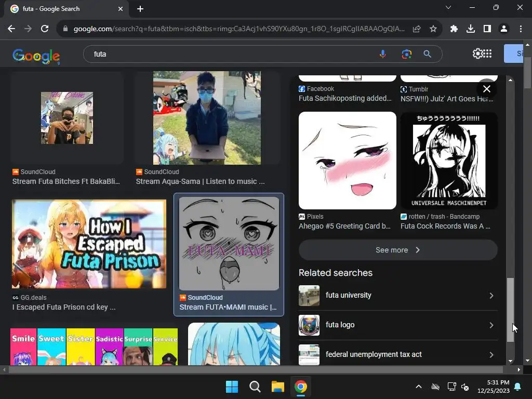This screenshot has height=399, width=532.
Task: Click the Stream Aqua-Sama result title
Action: [x=200, y=181]
